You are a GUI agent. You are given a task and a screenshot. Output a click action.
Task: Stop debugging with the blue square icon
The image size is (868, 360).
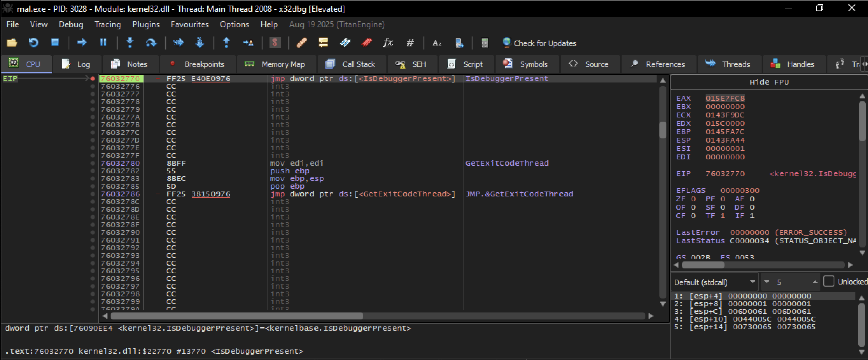55,42
